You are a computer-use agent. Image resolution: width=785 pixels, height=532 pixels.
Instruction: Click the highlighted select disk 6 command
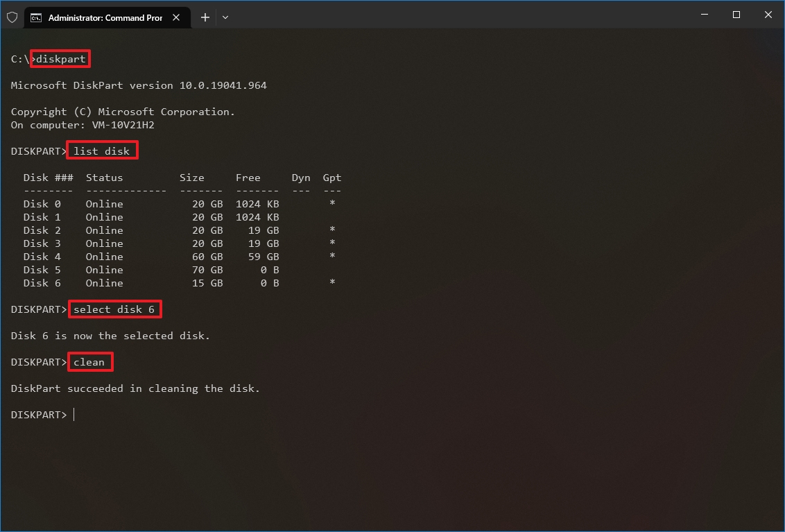click(115, 309)
